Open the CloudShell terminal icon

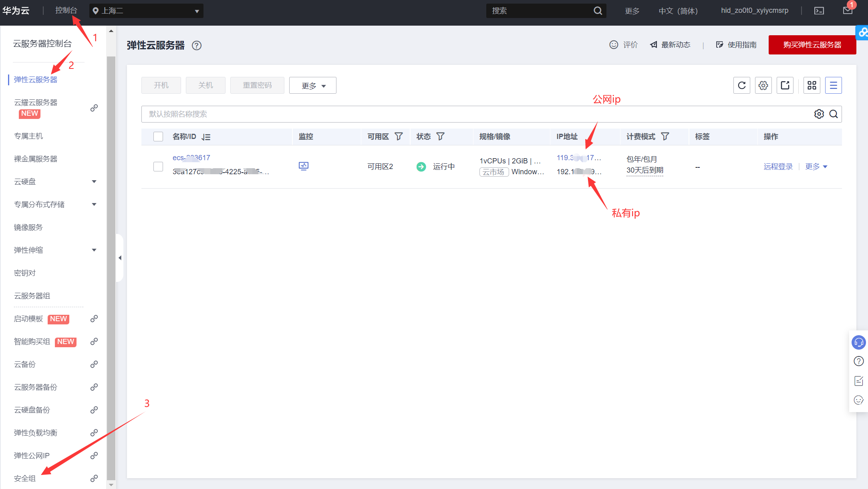(819, 11)
